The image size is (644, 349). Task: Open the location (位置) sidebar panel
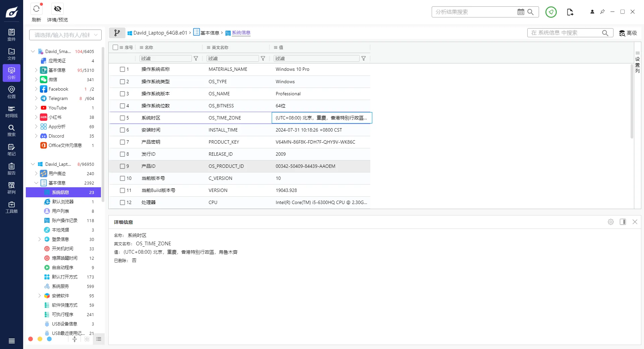tap(11, 92)
